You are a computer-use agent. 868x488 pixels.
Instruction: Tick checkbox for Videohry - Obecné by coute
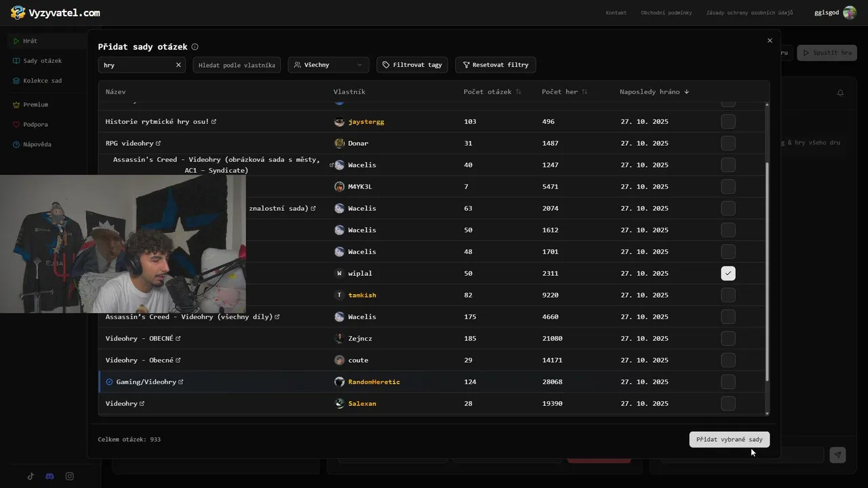pos(728,361)
